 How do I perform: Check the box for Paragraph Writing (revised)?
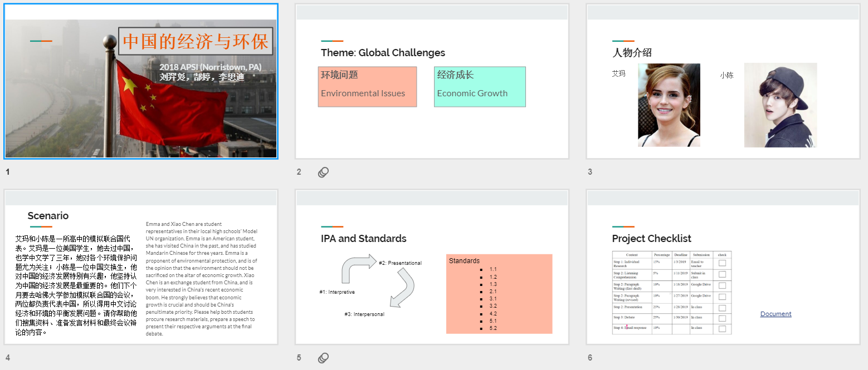(x=722, y=297)
